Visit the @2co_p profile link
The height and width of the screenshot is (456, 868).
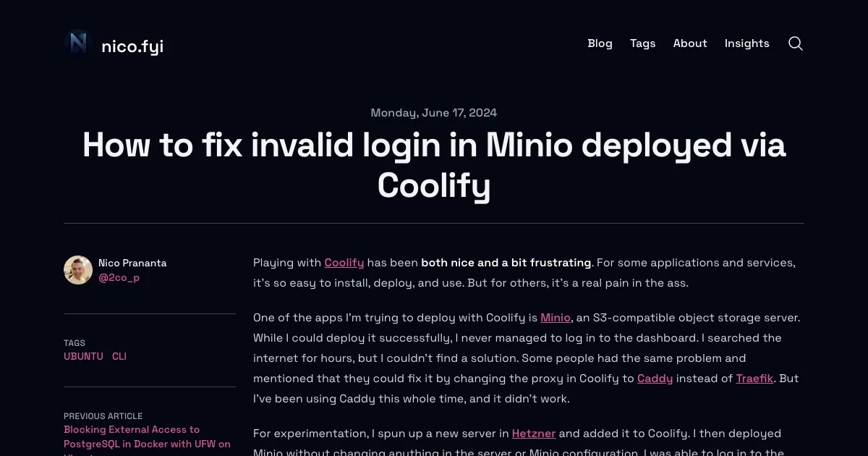[x=120, y=277]
